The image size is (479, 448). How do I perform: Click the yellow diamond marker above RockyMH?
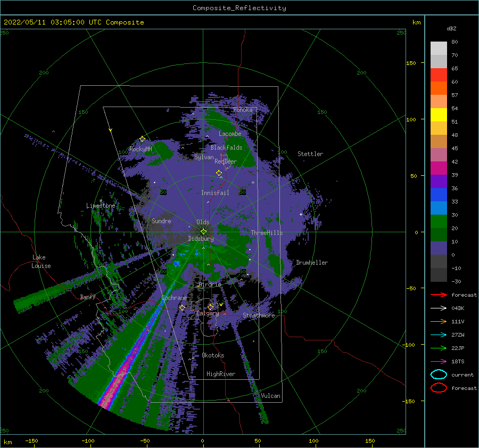click(x=142, y=139)
